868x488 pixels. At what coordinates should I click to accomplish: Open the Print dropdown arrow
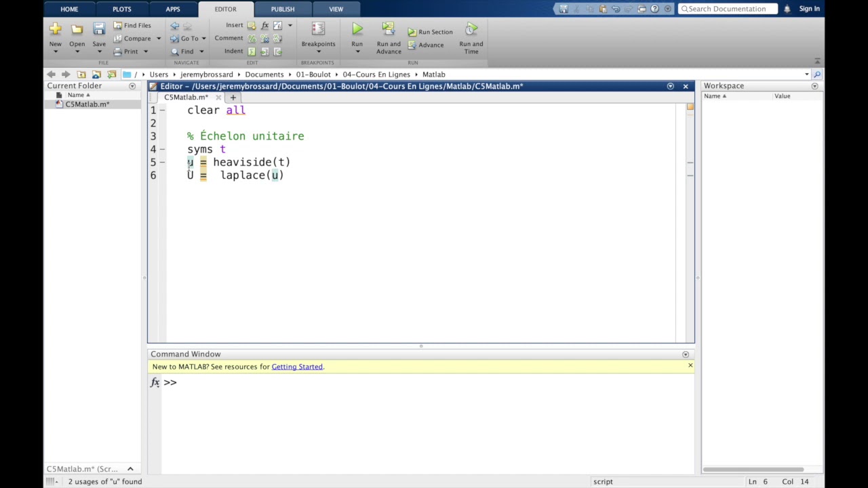[145, 52]
